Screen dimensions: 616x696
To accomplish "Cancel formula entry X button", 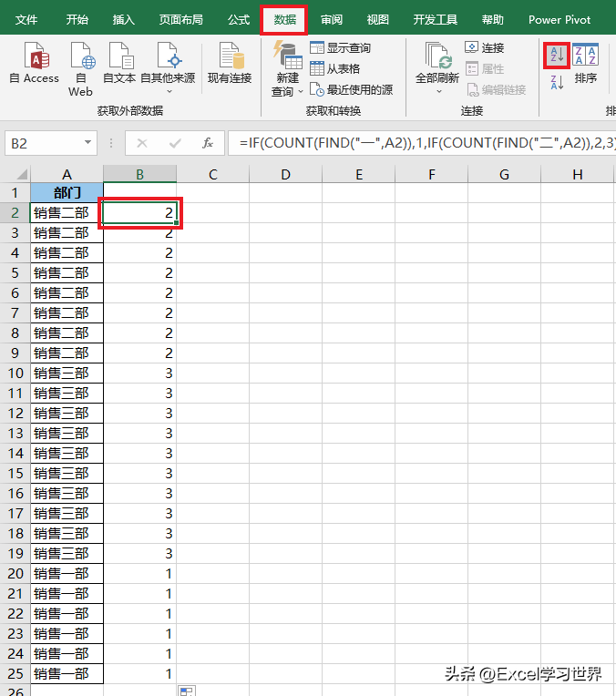I will (x=142, y=143).
